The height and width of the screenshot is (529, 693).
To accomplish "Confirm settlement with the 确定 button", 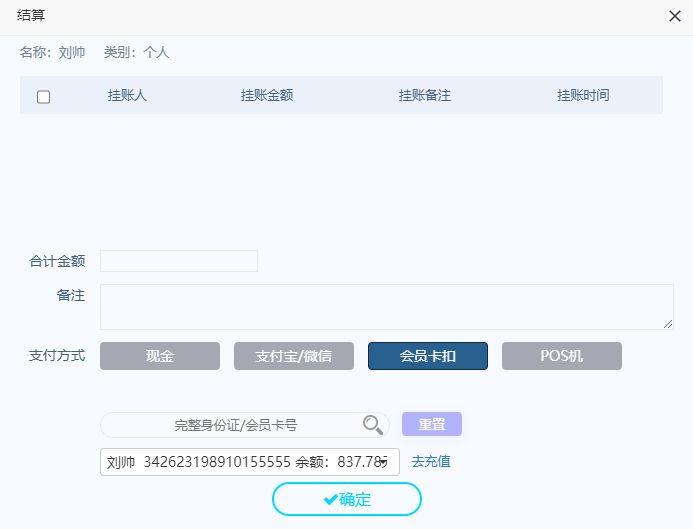I will 347,499.
